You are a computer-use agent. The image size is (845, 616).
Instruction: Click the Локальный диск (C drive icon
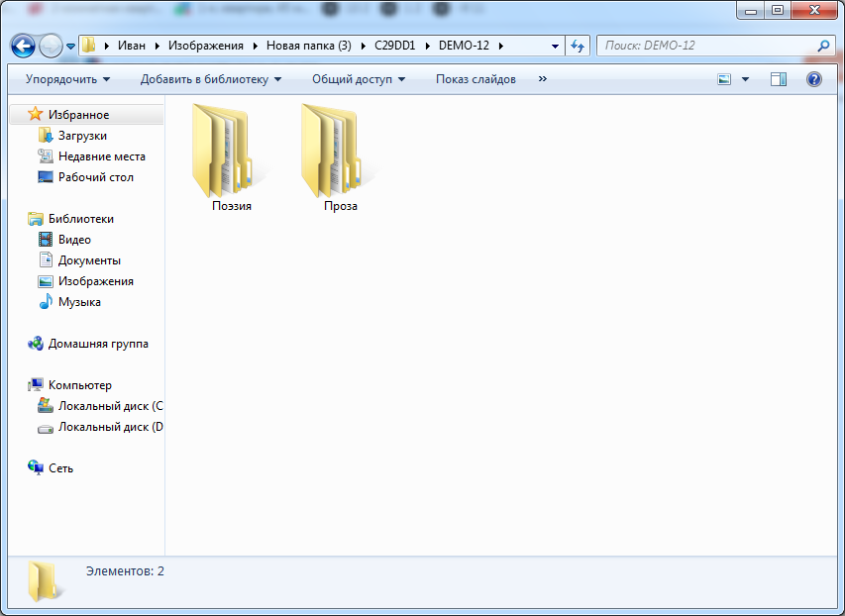[46, 406]
